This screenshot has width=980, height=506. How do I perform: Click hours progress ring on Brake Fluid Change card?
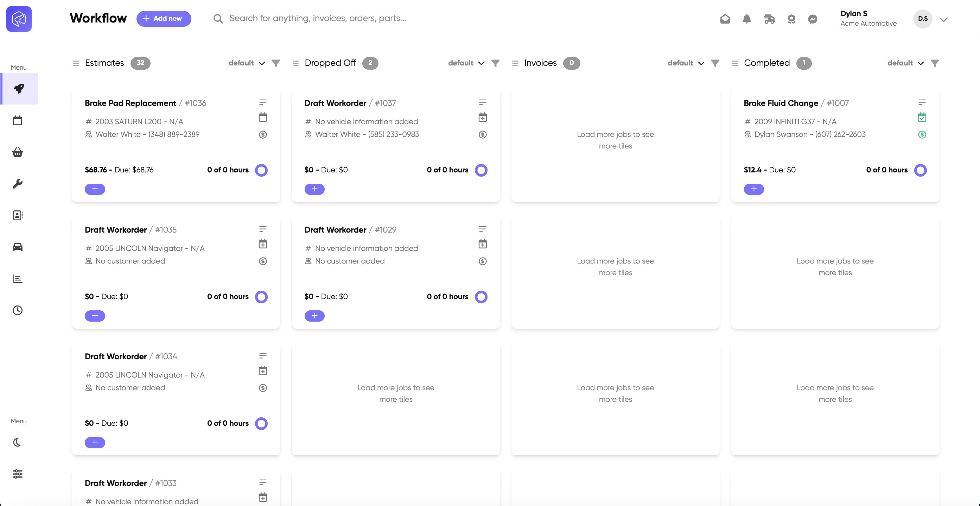[x=921, y=170]
